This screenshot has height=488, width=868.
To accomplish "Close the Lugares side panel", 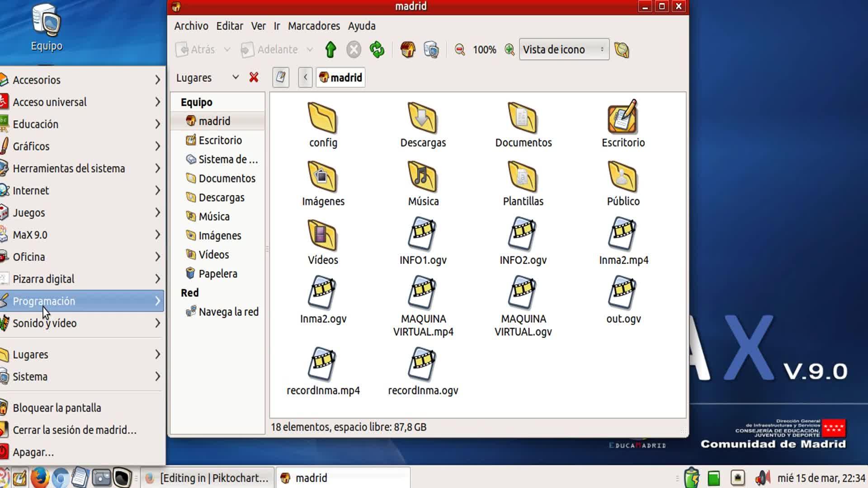I will pos(254,78).
